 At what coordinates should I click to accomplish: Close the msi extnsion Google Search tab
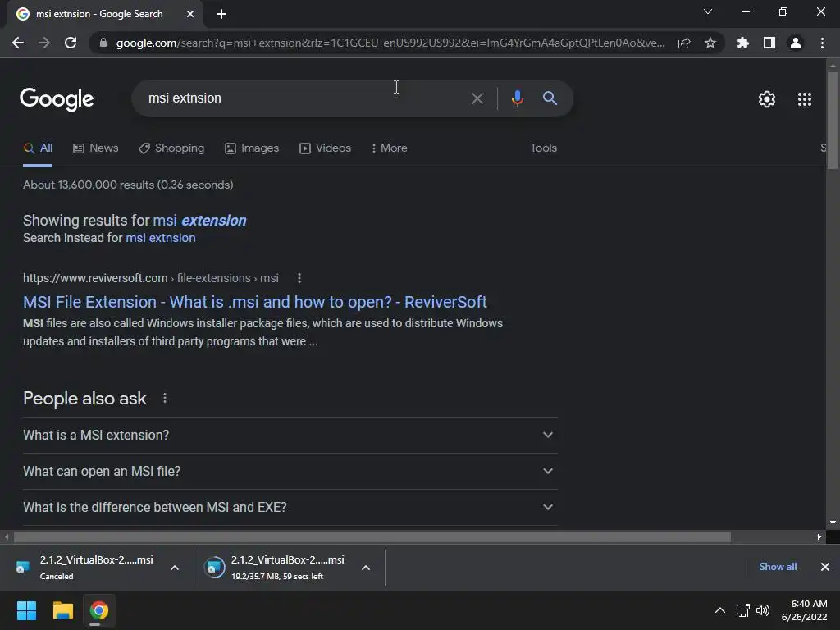pyautogui.click(x=190, y=14)
